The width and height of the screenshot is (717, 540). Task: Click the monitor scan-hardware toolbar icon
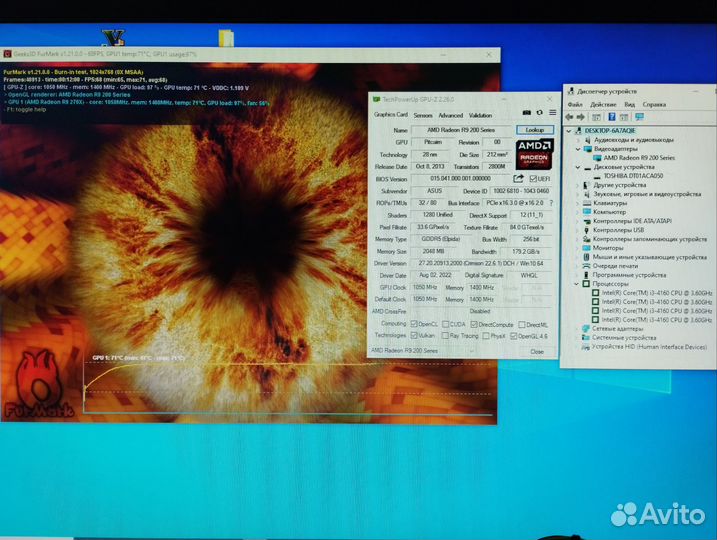639,117
